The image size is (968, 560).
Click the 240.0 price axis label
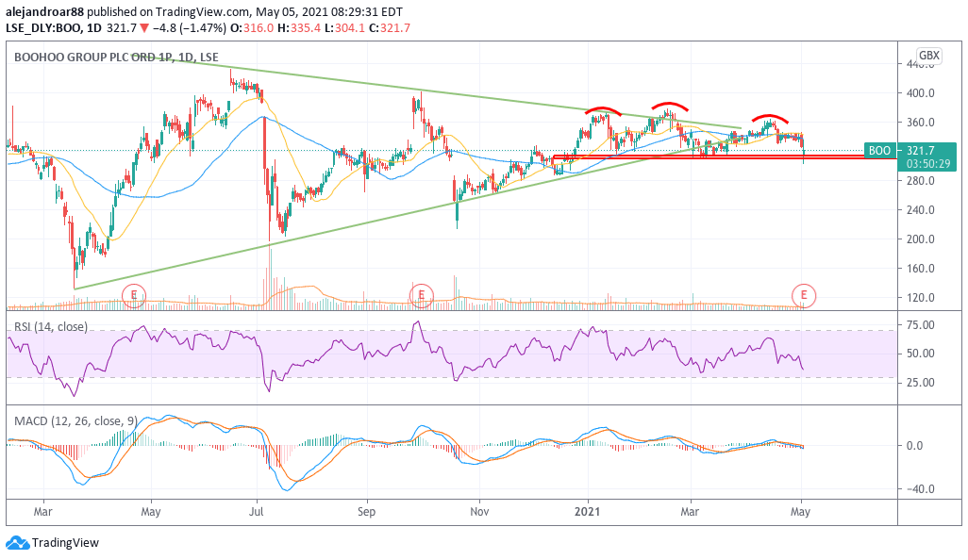pyautogui.click(x=920, y=209)
